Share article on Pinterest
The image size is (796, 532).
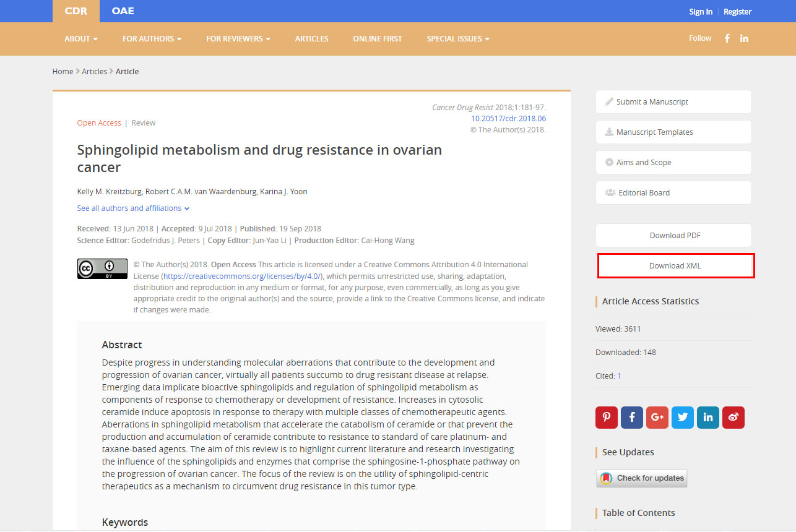(607, 418)
